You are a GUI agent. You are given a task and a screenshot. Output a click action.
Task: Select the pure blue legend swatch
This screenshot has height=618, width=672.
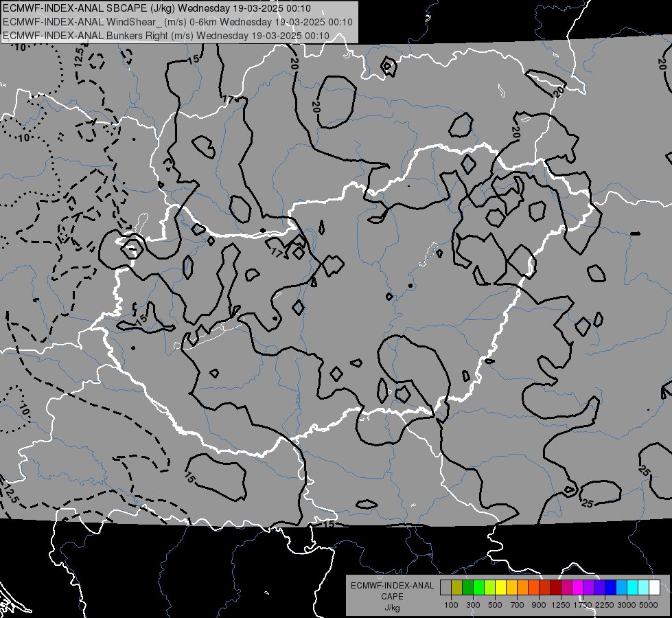pyautogui.click(x=611, y=588)
